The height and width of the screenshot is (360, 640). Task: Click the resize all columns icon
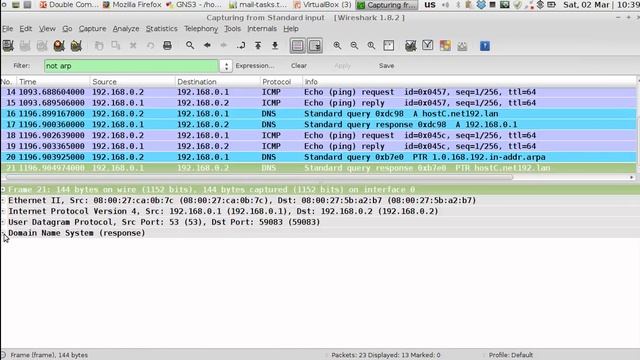point(389,46)
